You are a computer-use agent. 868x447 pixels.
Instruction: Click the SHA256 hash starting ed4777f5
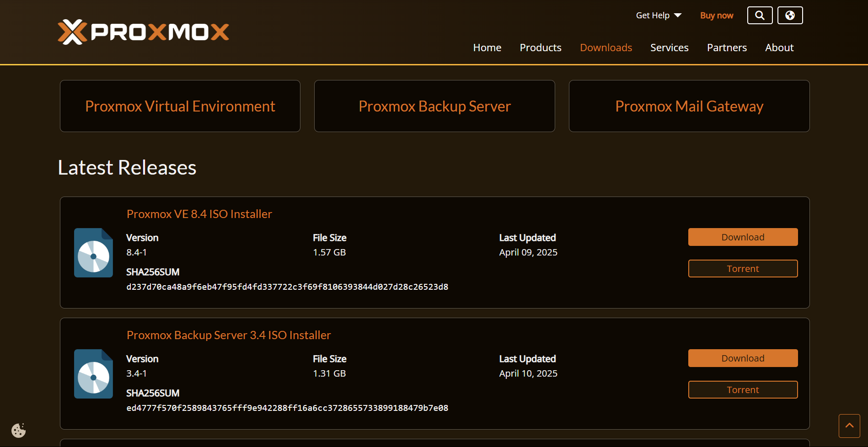click(x=287, y=408)
